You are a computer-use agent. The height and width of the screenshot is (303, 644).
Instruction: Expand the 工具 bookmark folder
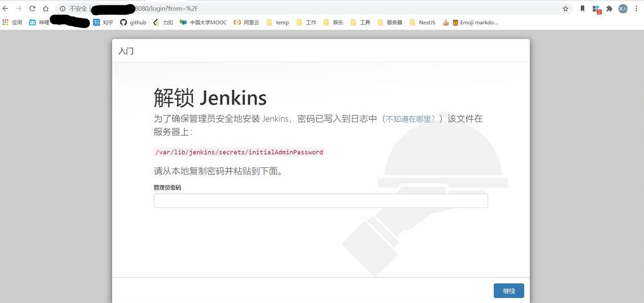[360, 23]
